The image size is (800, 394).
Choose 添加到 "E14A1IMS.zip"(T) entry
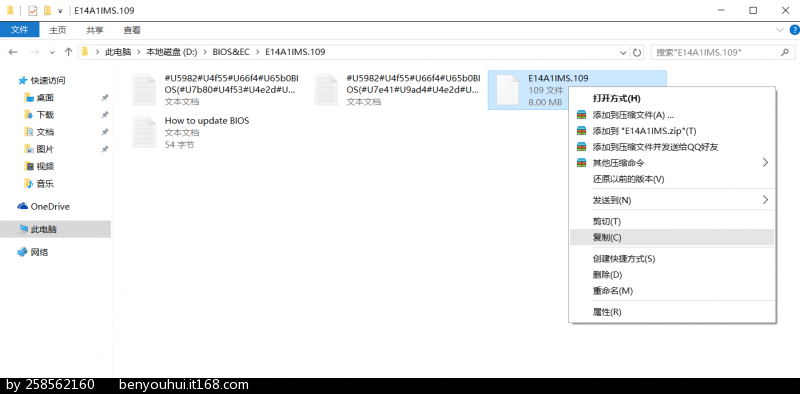tap(672, 131)
